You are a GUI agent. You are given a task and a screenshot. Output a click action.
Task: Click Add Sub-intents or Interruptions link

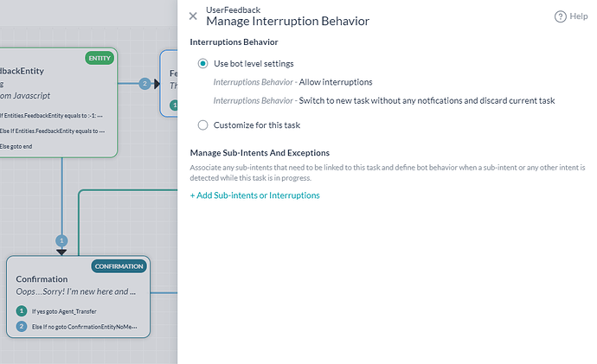tap(254, 195)
